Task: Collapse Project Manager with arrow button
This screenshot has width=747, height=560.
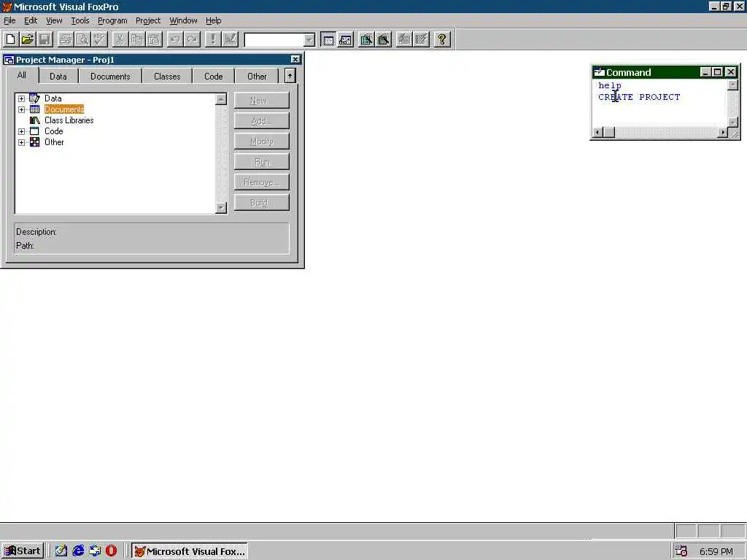Action: pyautogui.click(x=290, y=76)
